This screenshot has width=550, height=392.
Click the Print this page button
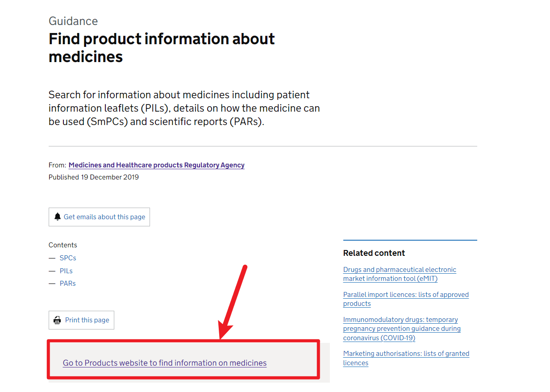tap(81, 320)
